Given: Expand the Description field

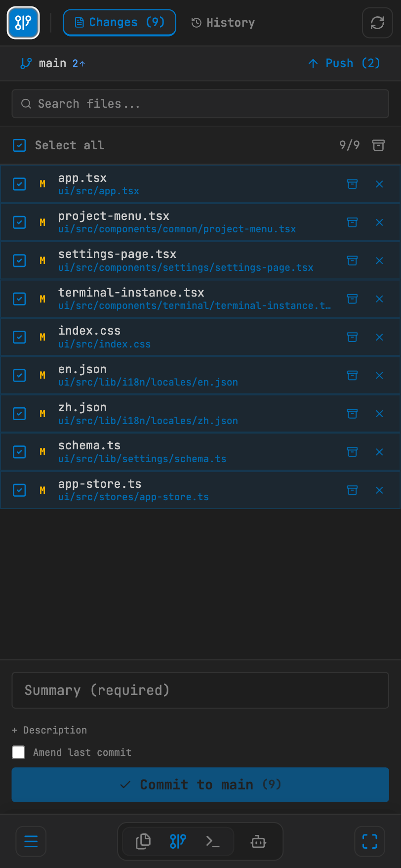Looking at the screenshot, I should 49,730.
